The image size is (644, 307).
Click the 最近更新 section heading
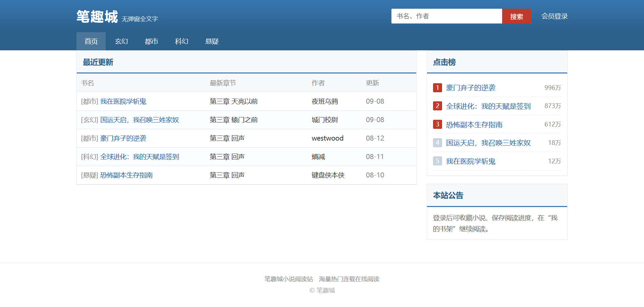98,62
